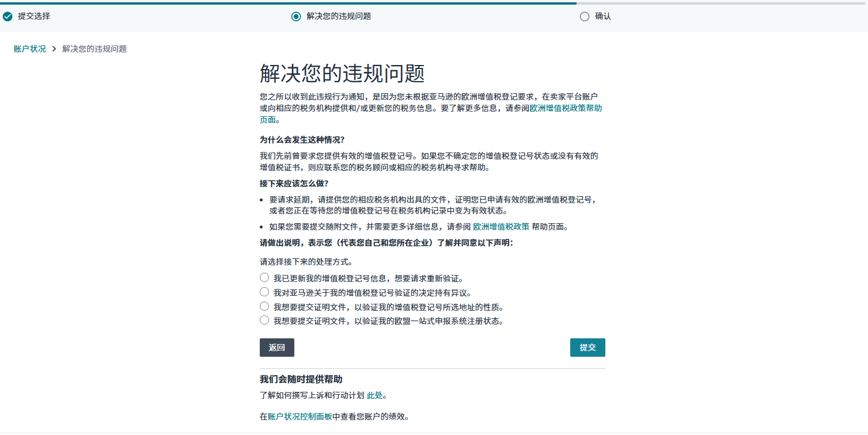Open 欧洲增值税政策 link in the bullet list
The image size is (868, 435).
(501, 227)
